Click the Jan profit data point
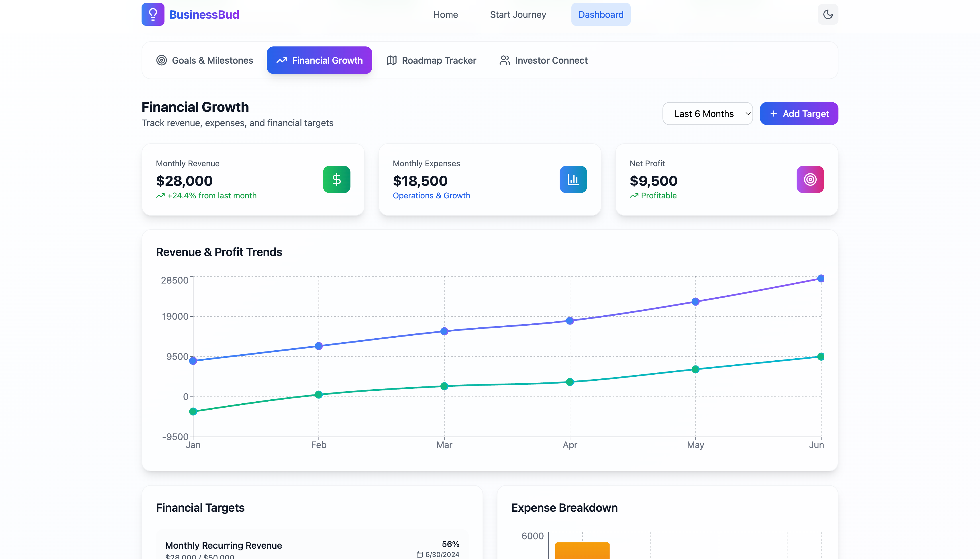Image resolution: width=980 pixels, height=559 pixels. click(193, 411)
